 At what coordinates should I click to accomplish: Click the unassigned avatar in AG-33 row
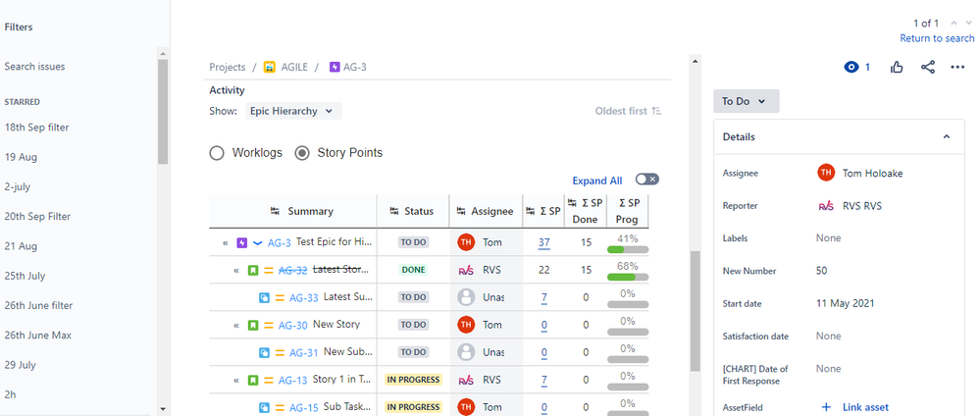coord(466,297)
